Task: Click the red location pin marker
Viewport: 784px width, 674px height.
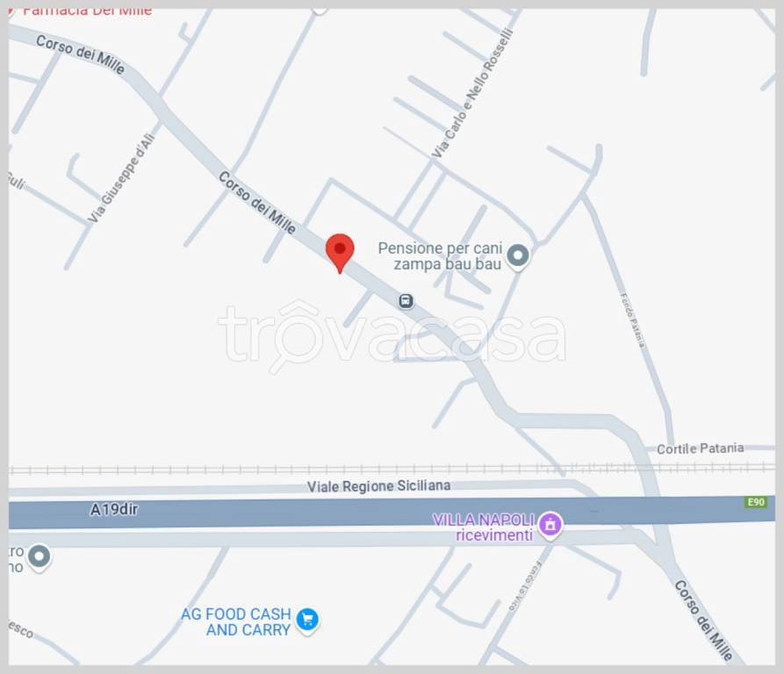Action: point(340,253)
